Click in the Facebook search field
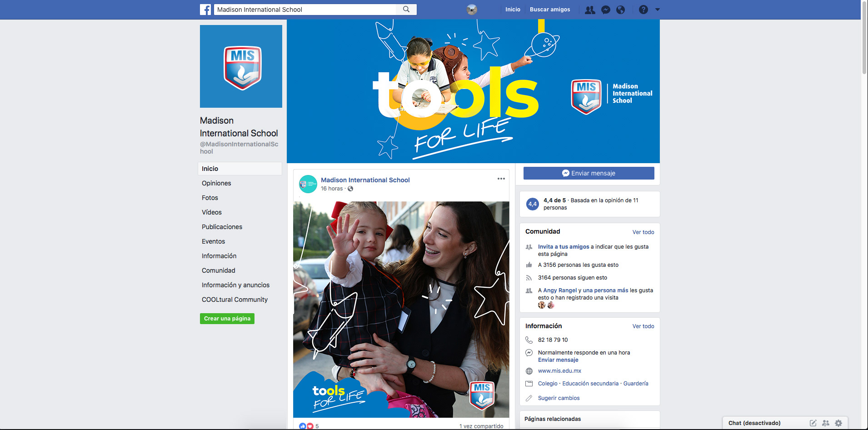Viewport: 868px width, 430px height. tap(305, 10)
